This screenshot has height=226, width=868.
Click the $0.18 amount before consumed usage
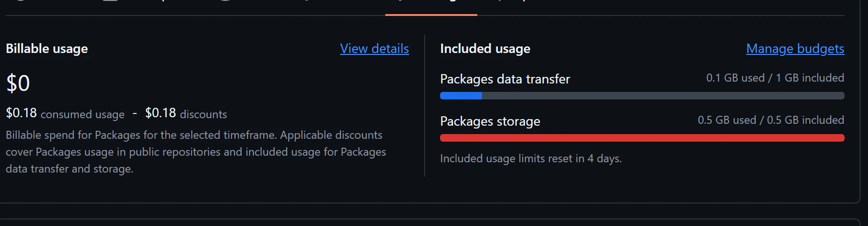21,113
